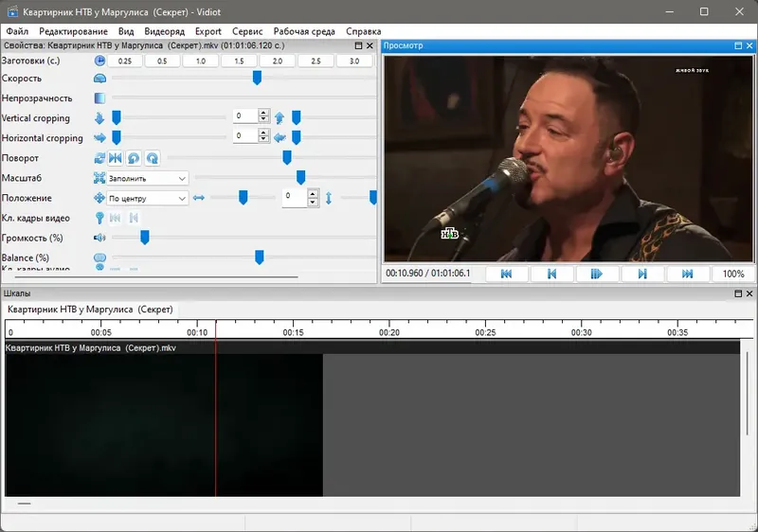Select the 1.5 seconds preset button

(x=239, y=61)
